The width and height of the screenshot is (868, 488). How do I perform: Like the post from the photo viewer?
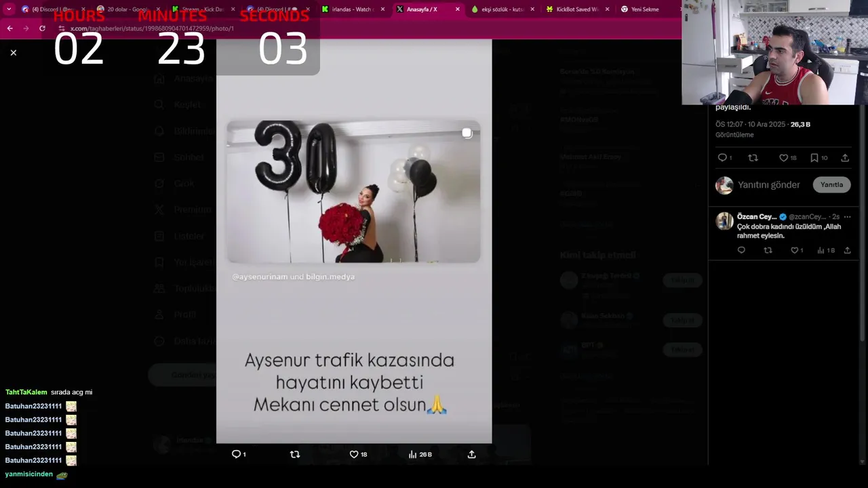pos(357,454)
